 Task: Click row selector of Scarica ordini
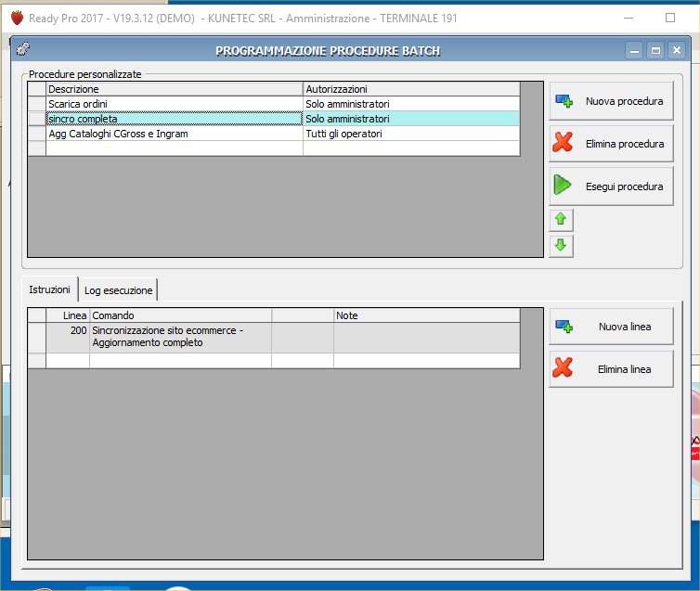tap(37, 104)
